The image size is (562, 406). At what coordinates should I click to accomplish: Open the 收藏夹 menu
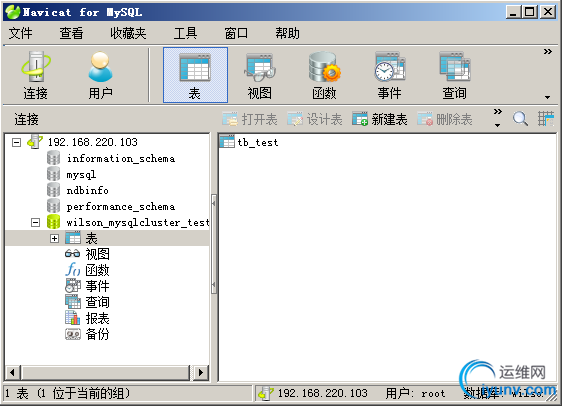click(128, 33)
